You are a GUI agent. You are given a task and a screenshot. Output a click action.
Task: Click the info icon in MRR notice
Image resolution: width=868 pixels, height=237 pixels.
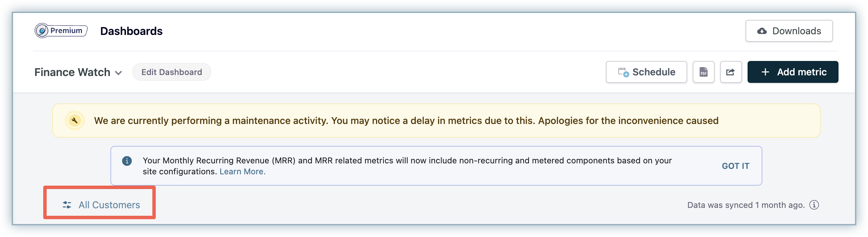point(127,161)
